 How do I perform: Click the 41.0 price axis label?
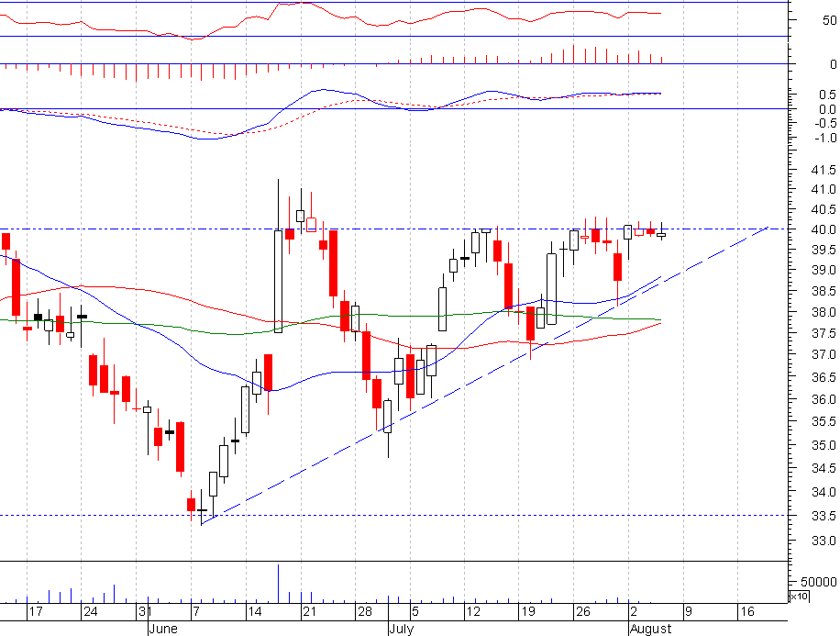(823, 189)
